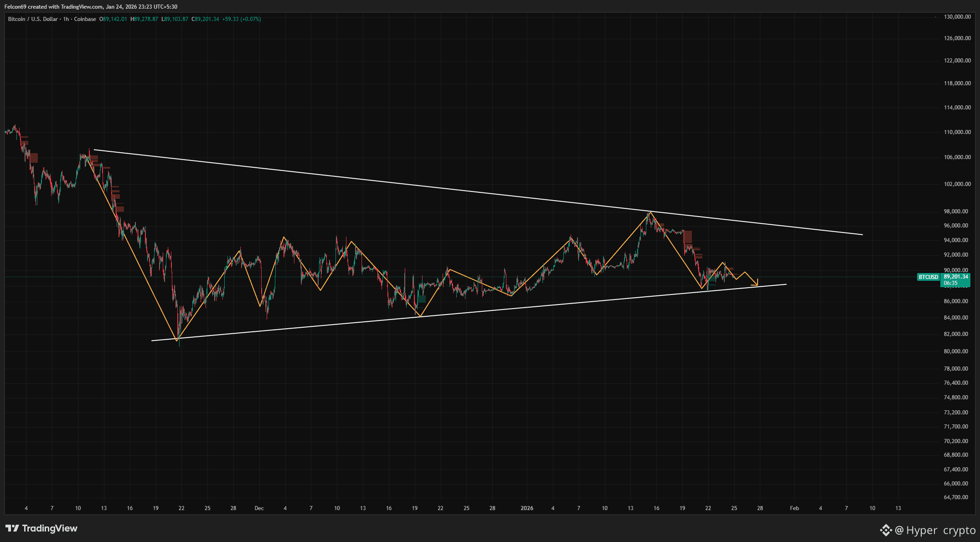Click the high value H89,278.87
Viewport: 980px width, 542px height.
[x=144, y=19]
